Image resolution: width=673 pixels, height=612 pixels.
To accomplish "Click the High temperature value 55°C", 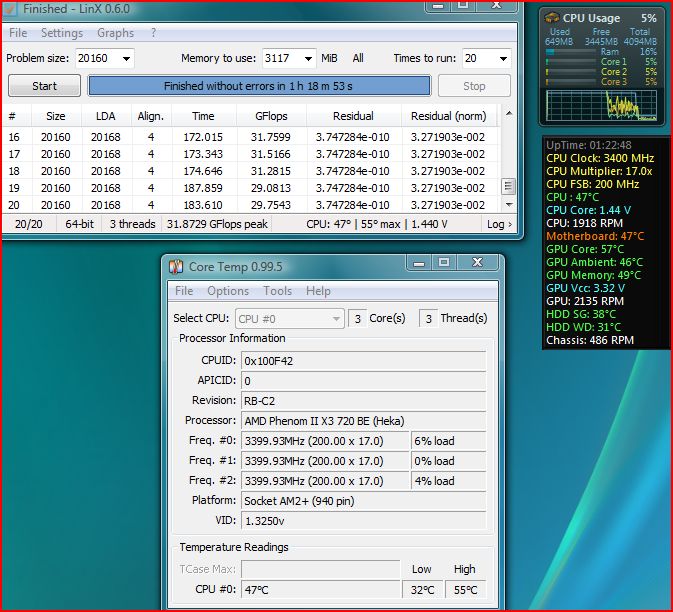I will pyautogui.click(x=465, y=590).
